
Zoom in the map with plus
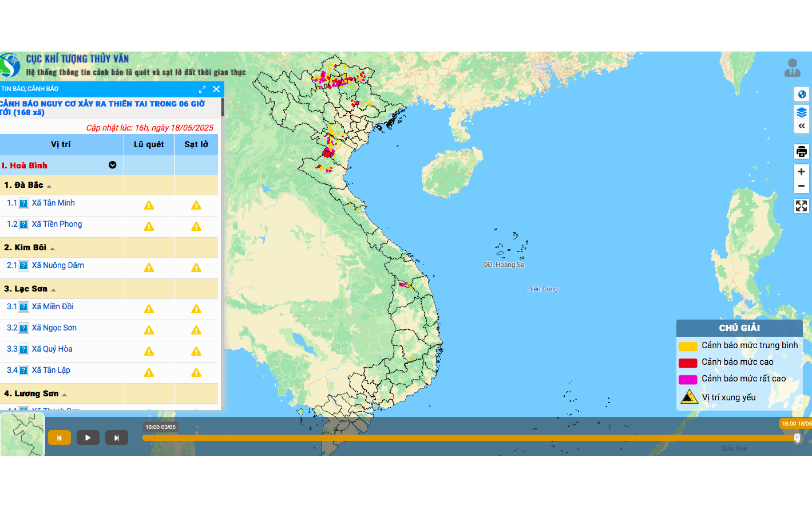(802, 172)
